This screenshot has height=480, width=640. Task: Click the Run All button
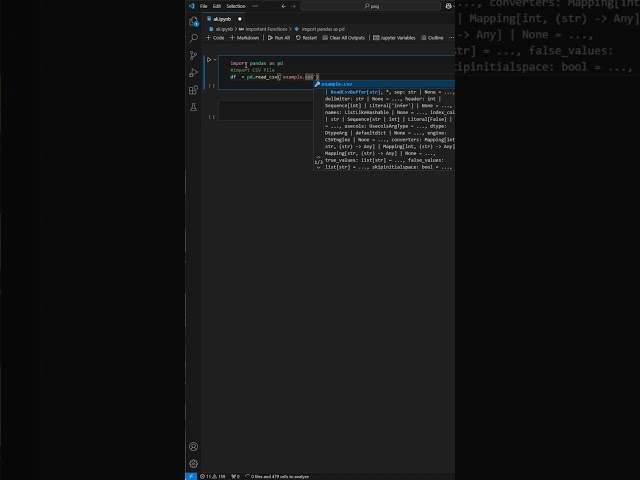279,38
